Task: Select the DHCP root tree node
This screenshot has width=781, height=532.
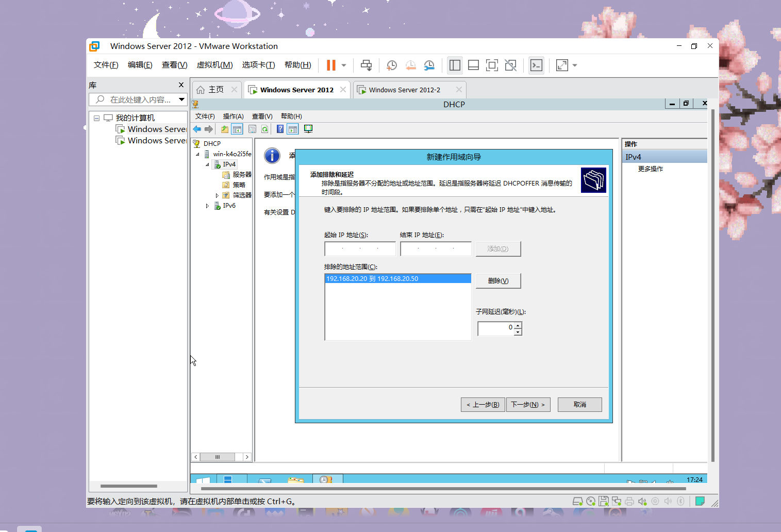Action: 212,144
